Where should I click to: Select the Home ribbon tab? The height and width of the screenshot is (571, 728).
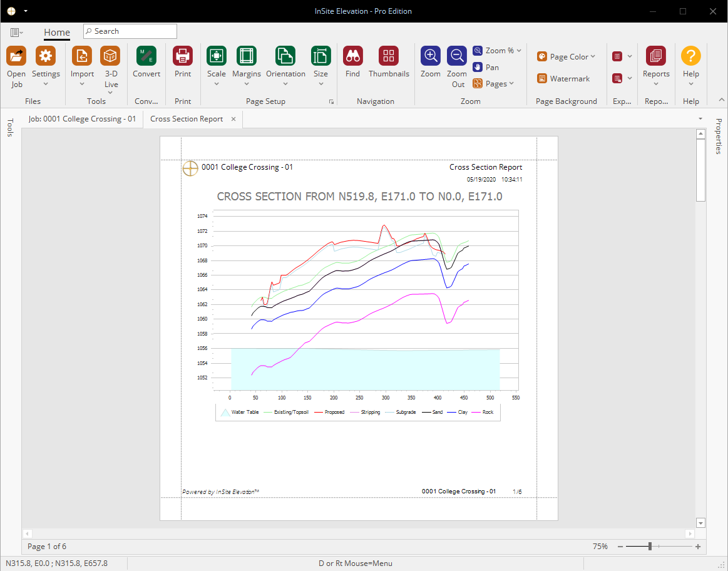[x=56, y=33]
